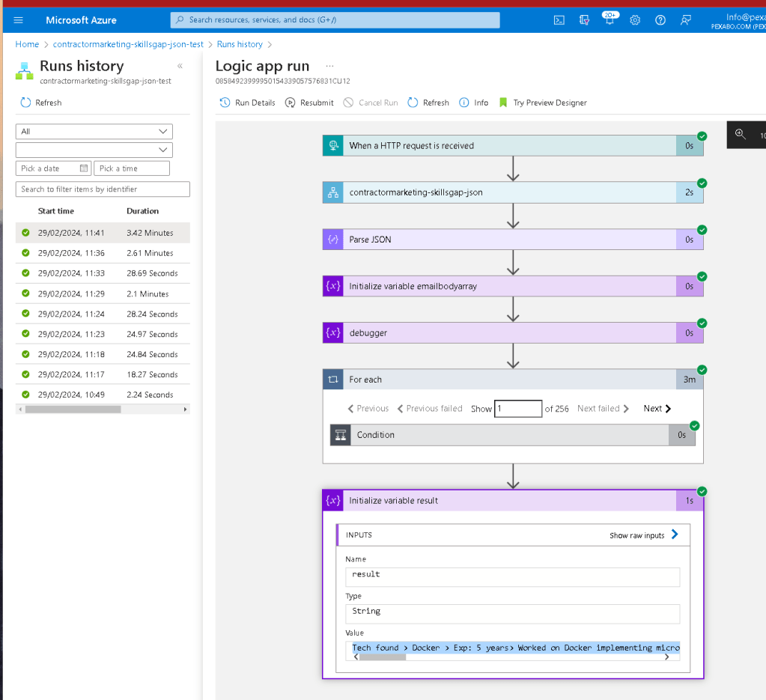Open the Help question mark icon
766x700 pixels.
click(x=660, y=20)
